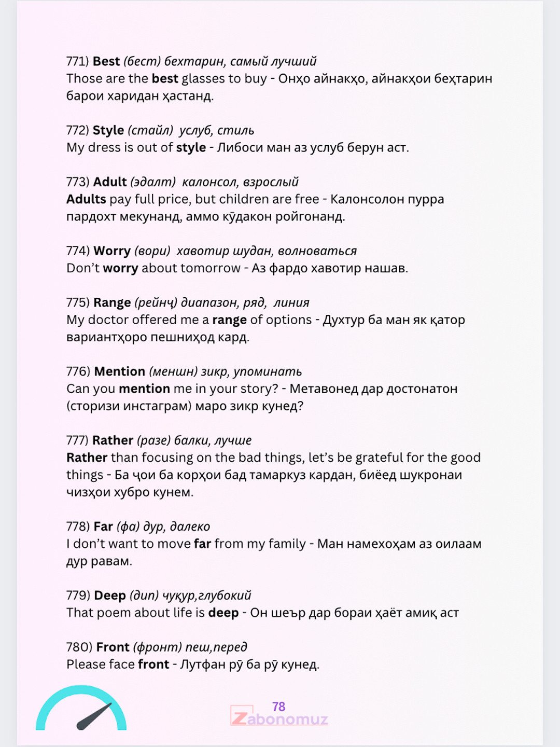The image size is (560, 747).
Task: Click the bold headword "Far" in entry 778
Action: 103,527
